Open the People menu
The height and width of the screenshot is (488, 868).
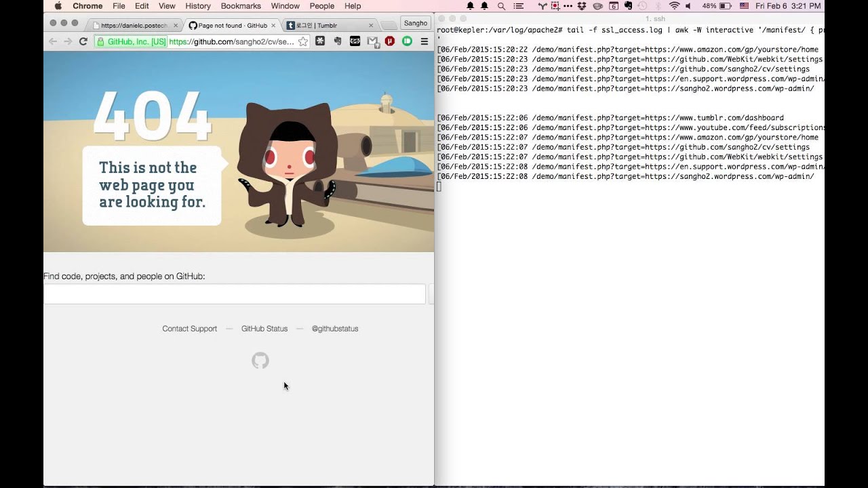[322, 6]
